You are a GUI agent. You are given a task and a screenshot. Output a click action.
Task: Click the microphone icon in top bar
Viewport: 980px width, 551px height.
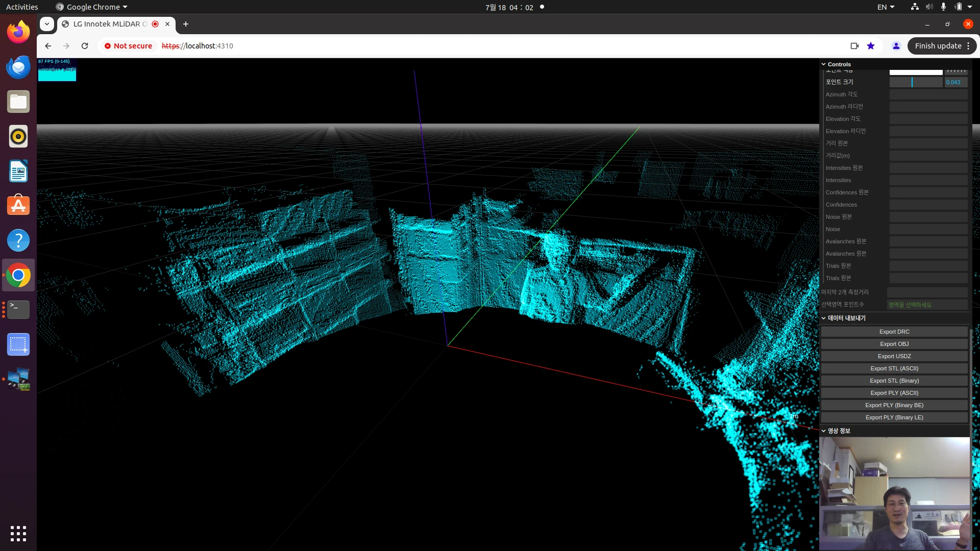coord(943,7)
